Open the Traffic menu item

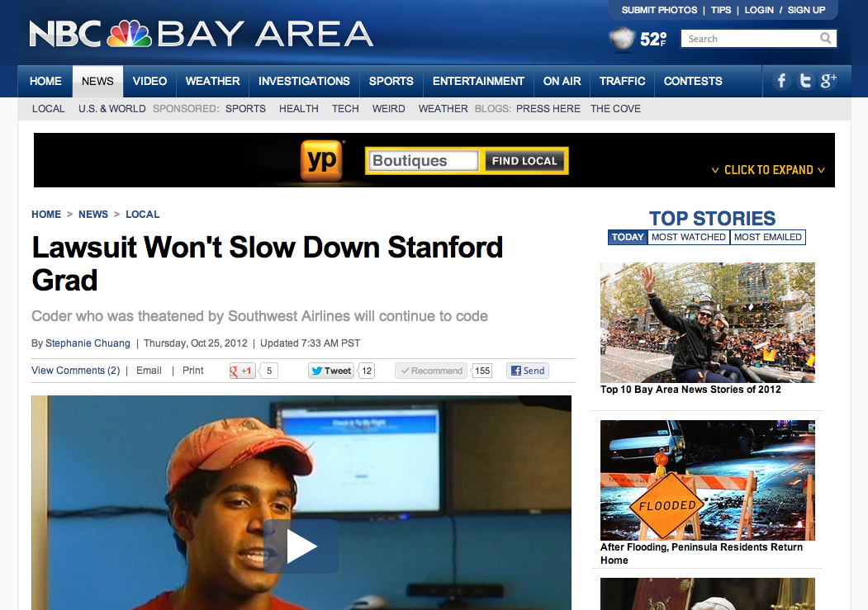click(x=622, y=81)
